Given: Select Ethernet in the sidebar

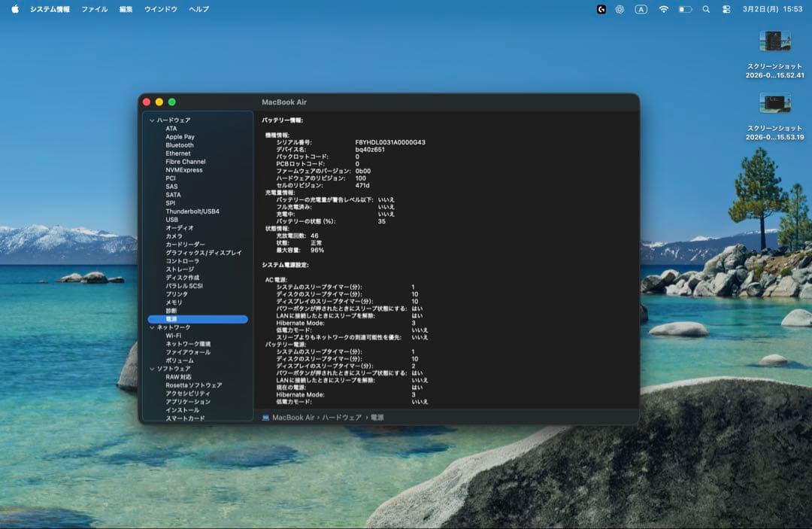Looking at the screenshot, I should click(x=177, y=154).
